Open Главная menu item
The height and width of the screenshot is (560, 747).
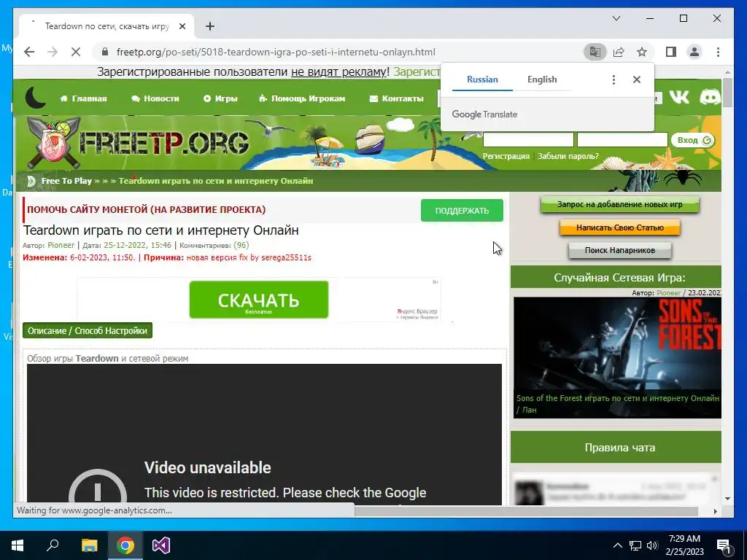(83, 98)
